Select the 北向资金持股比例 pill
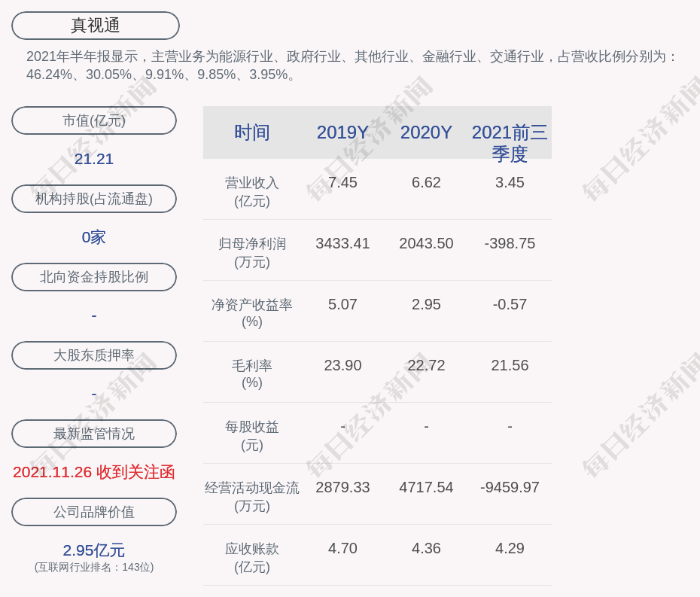 point(94,277)
